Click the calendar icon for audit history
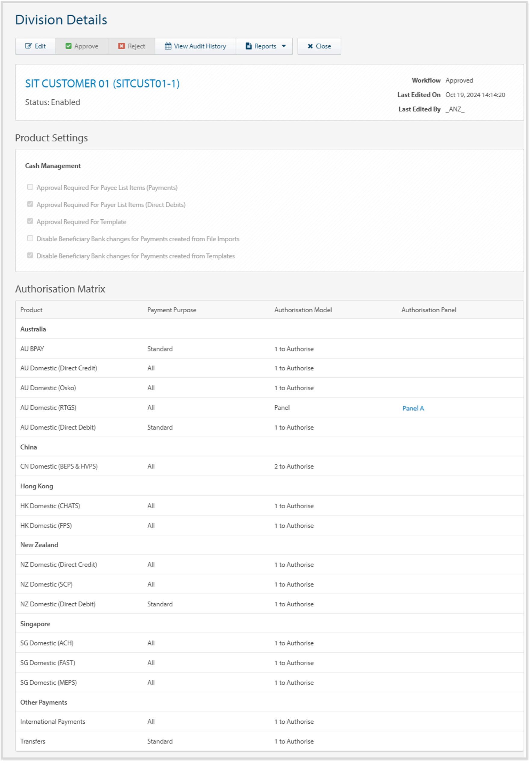Screen dimensions: 532x764 (x=168, y=46)
